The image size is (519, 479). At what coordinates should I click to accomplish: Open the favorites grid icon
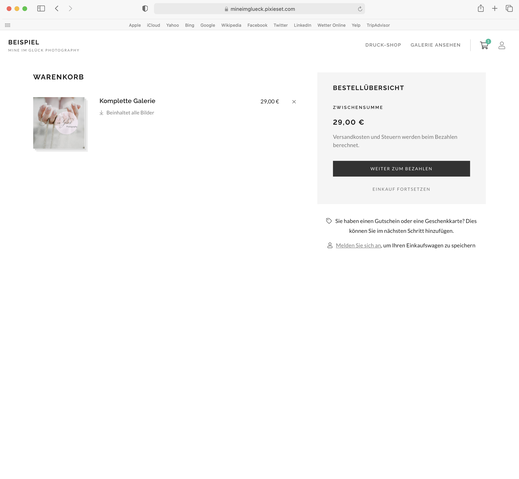point(8,25)
